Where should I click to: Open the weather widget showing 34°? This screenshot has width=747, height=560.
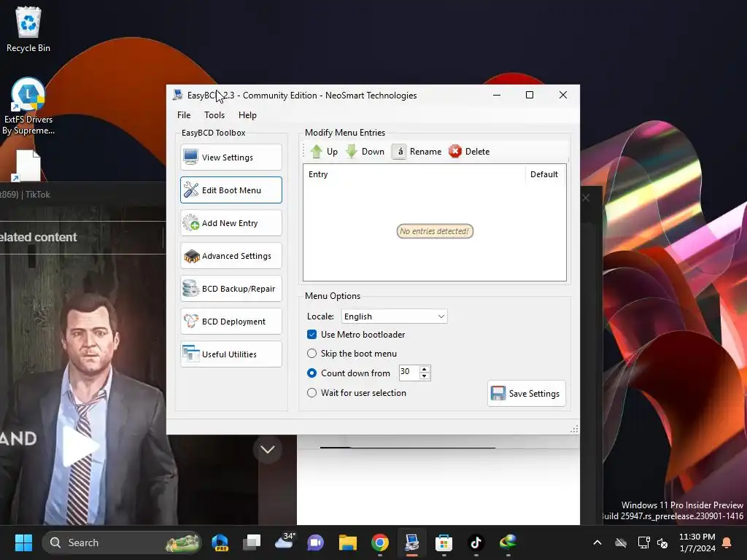pos(285,542)
